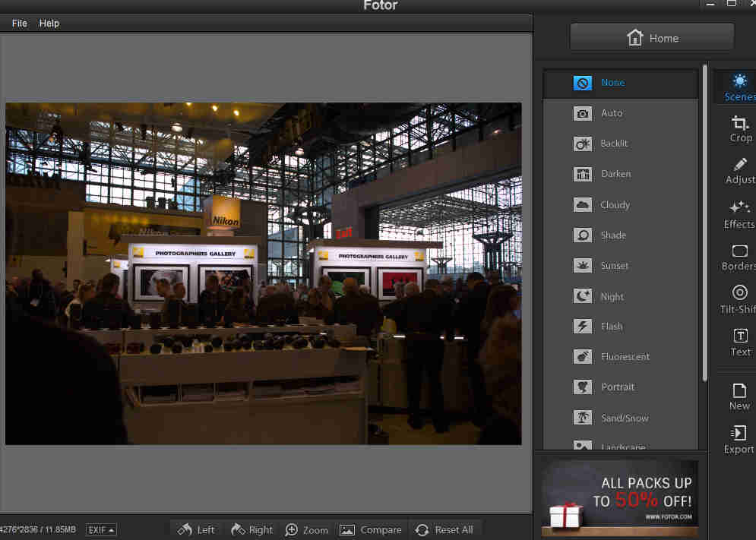Open the Borders tool
This screenshot has width=756, height=540.
click(739, 258)
